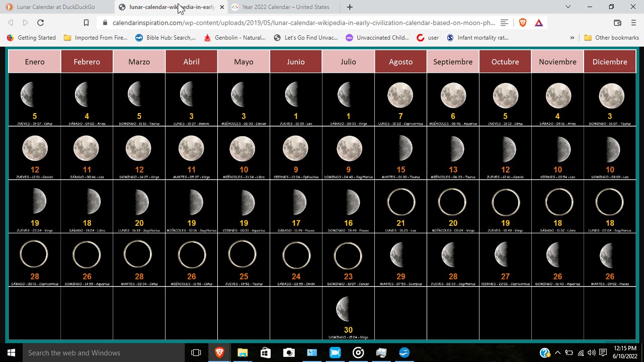Screen dimensions: 644x362
Task: Open the Getting Started bookmark
Action: tap(32, 38)
